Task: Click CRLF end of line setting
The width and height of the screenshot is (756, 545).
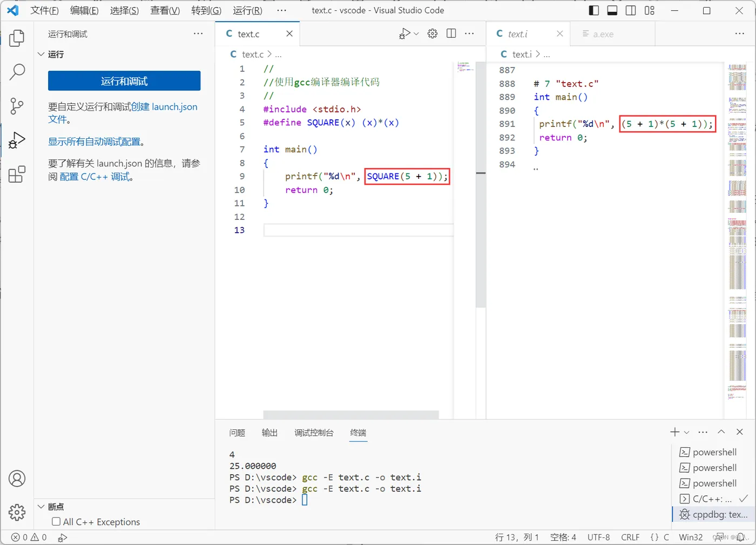Action: coord(630,537)
